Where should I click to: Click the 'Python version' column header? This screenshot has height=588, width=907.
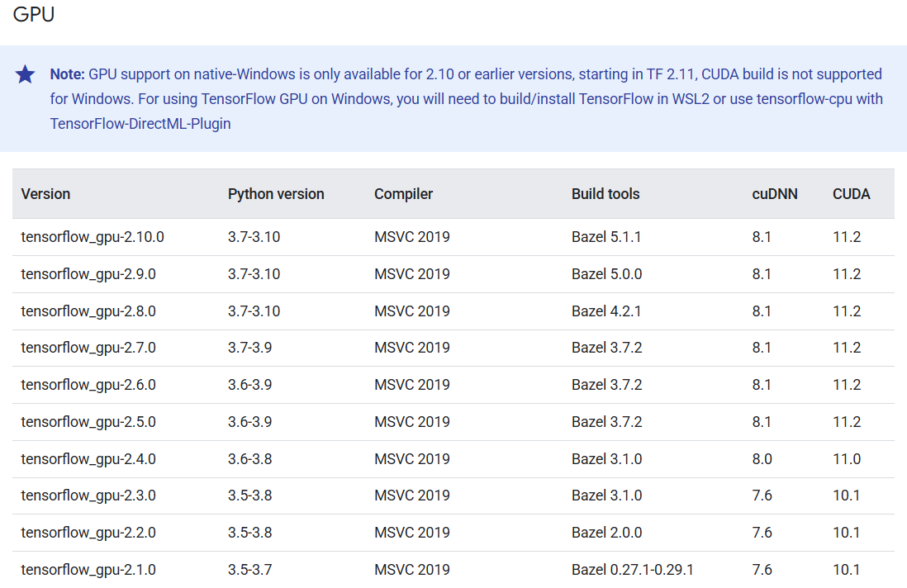pos(276,194)
